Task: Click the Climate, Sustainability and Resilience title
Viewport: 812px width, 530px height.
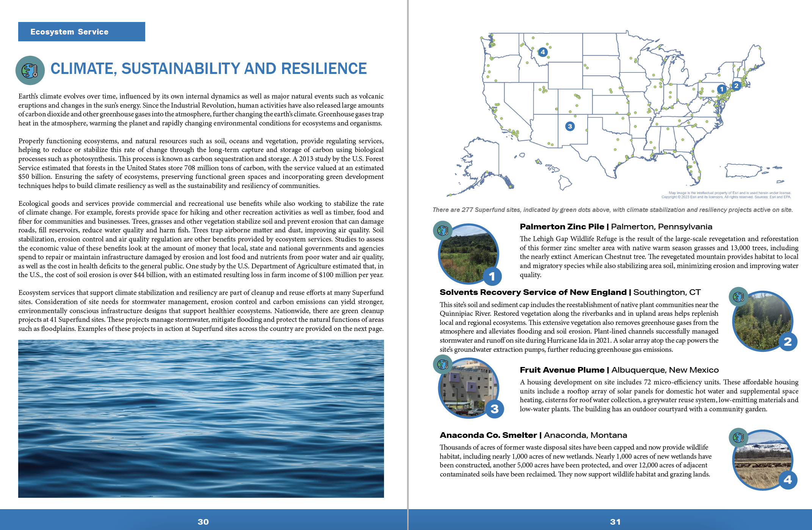Action: click(208, 69)
